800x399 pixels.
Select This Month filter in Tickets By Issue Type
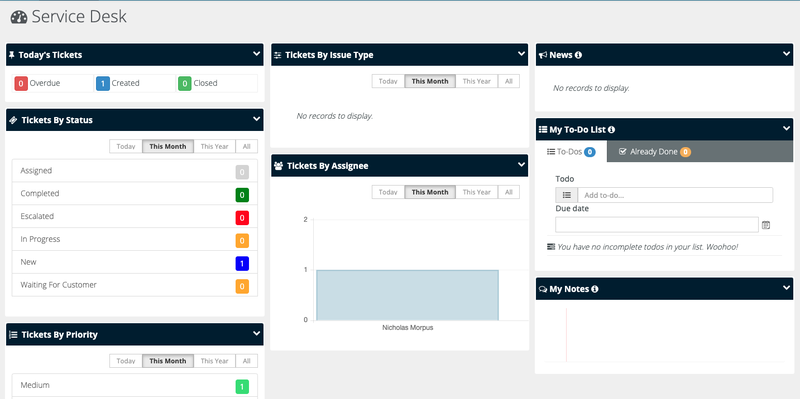(430, 81)
